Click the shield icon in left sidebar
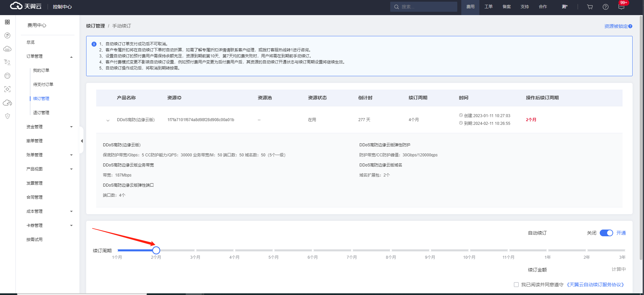This screenshot has width=644, height=295. [x=7, y=116]
